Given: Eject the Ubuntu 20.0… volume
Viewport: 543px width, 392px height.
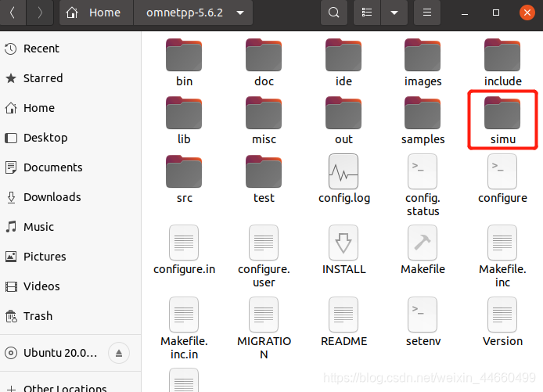Looking at the screenshot, I should [119, 353].
